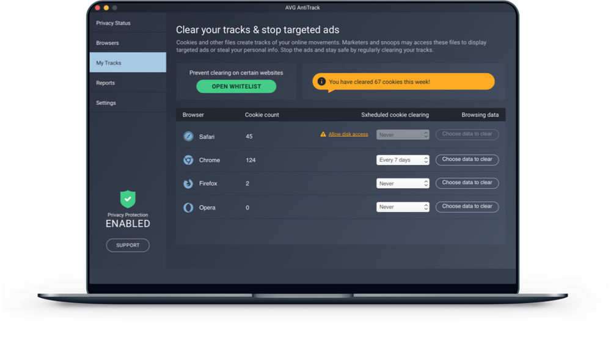Go to the Browsers section

(x=128, y=43)
